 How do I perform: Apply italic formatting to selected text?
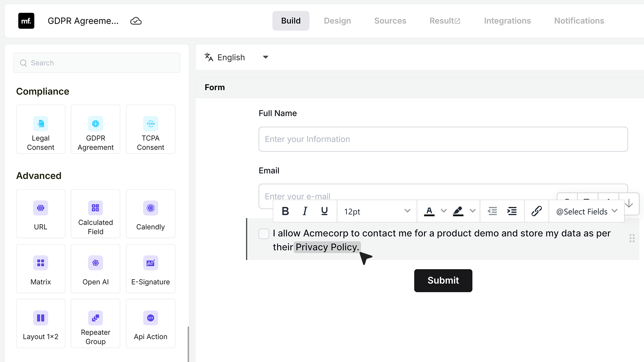305,211
